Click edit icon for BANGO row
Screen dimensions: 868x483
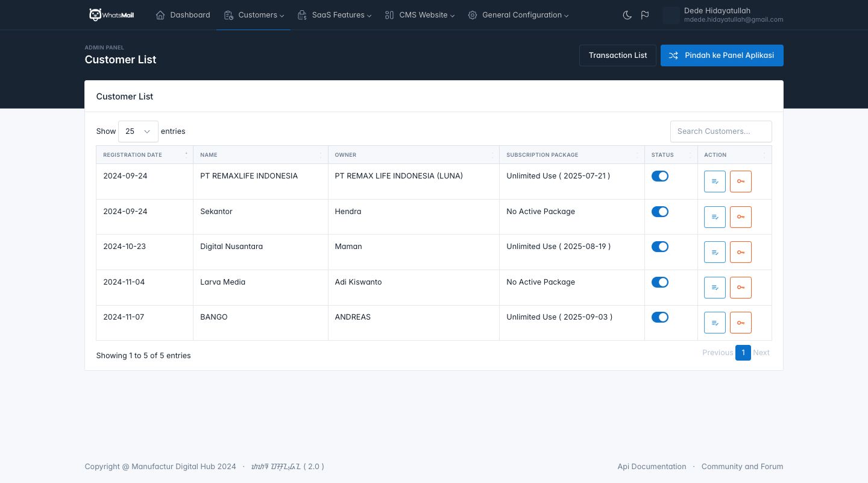click(x=714, y=323)
